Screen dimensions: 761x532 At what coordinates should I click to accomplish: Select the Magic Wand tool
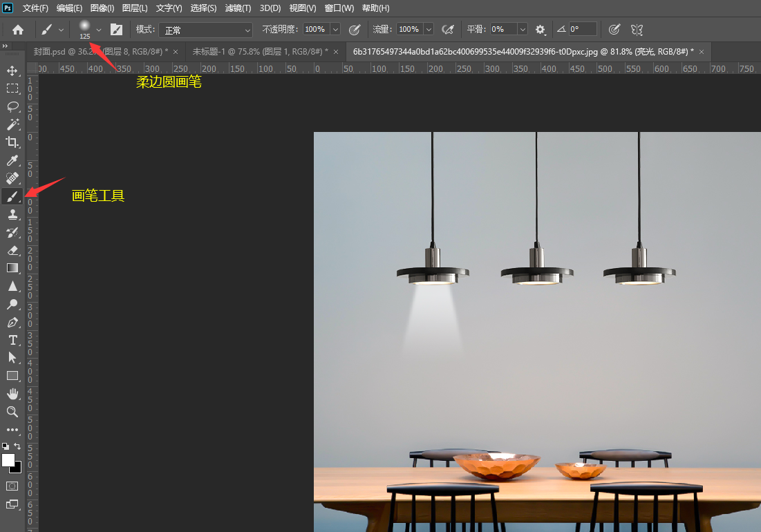click(12, 124)
